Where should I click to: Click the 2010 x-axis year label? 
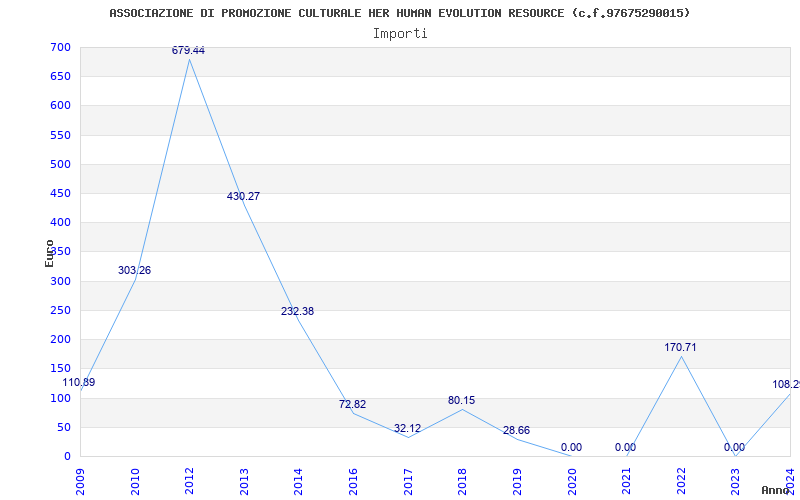[x=135, y=482]
